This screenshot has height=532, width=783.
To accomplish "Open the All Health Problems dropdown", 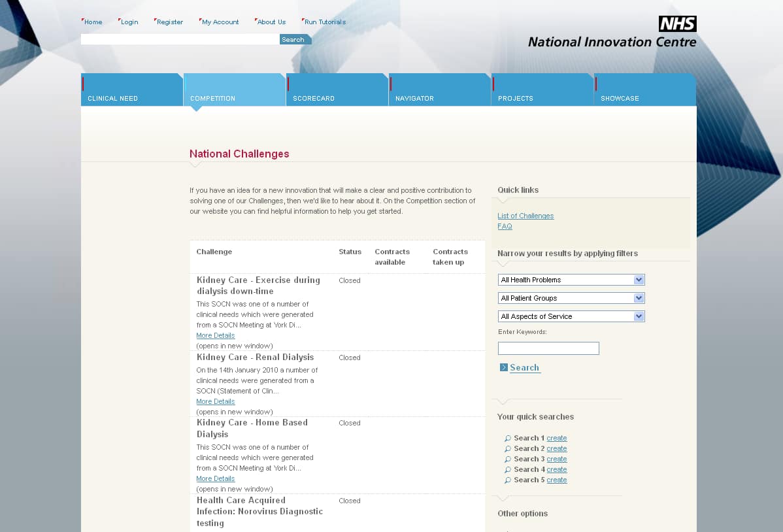I will point(571,280).
